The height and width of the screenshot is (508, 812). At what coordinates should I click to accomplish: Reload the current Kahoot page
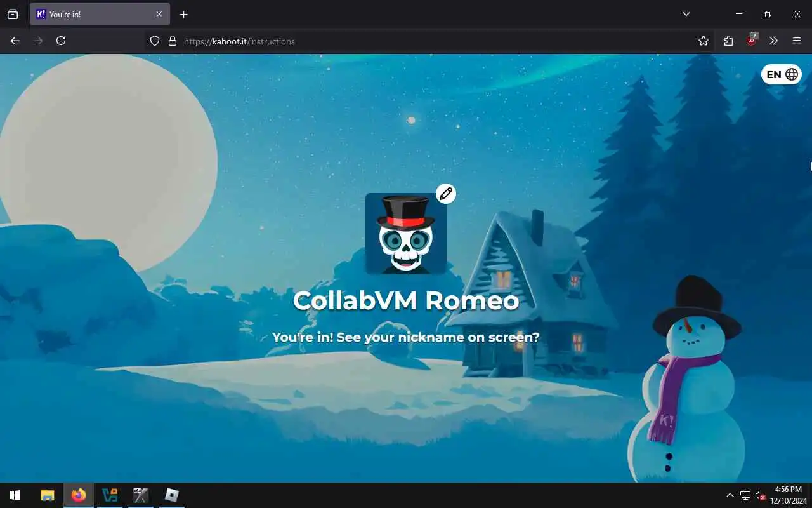click(x=61, y=41)
